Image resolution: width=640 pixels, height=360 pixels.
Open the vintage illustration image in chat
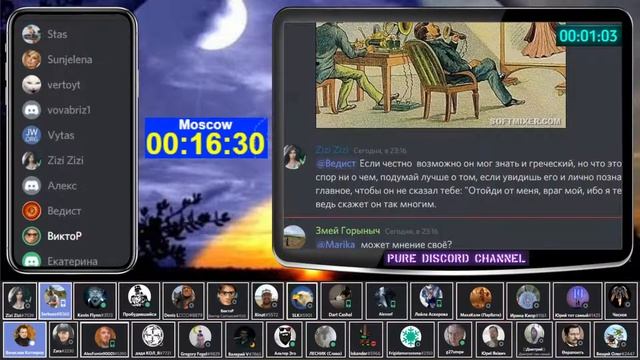(x=441, y=75)
